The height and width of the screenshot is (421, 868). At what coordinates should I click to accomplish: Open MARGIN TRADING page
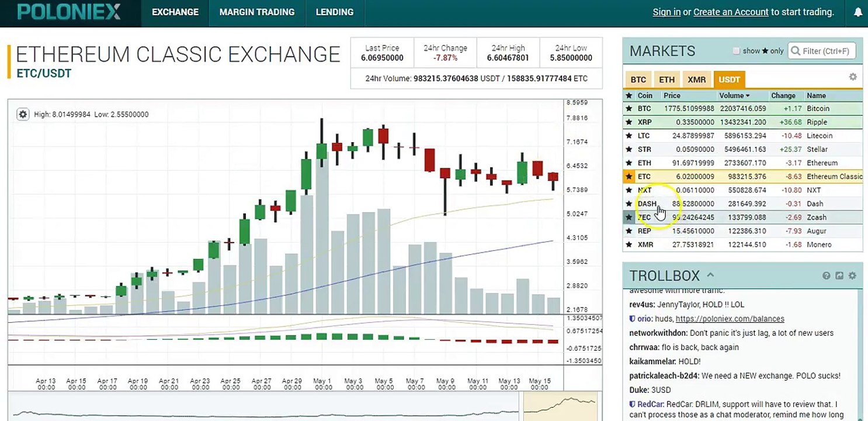pos(257,12)
